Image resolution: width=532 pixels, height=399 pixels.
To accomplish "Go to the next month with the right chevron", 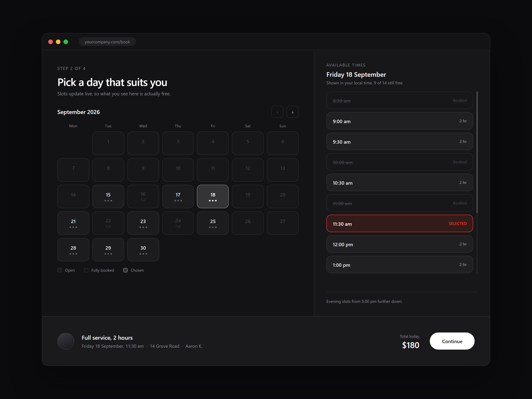I will coord(292,112).
